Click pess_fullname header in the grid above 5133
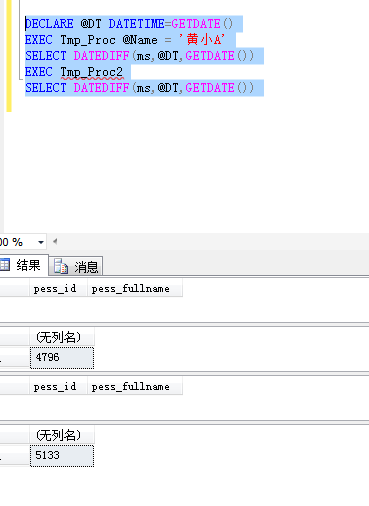Viewport: 369px width, 506px height. pos(135,387)
